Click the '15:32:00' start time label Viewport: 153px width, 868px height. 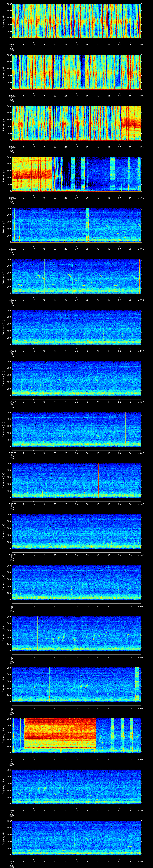point(12,96)
